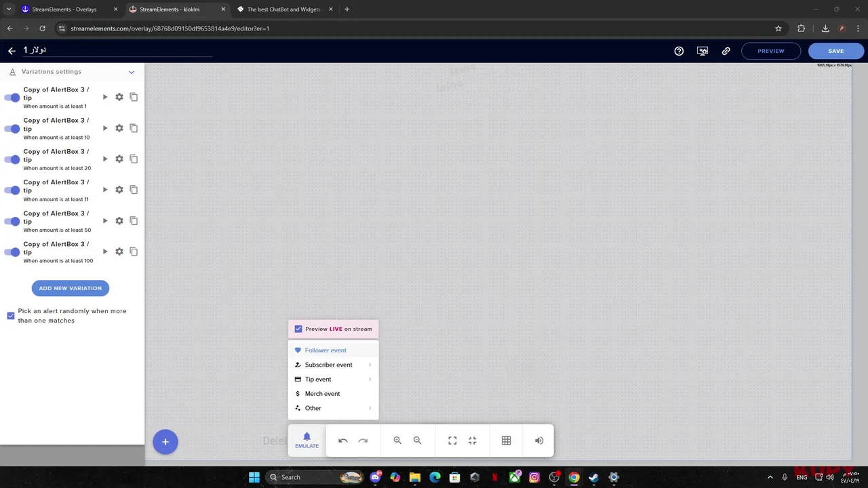The width and height of the screenshot is (868, 488).
Task: Expand canvas to fullscreen
Action: tap(452, 441)
